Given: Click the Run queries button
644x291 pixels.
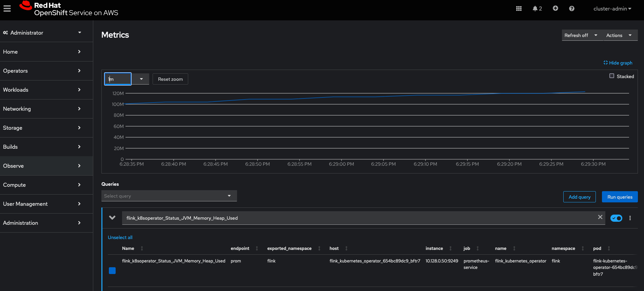Looking at the screenshot, I should click(620, 197).
